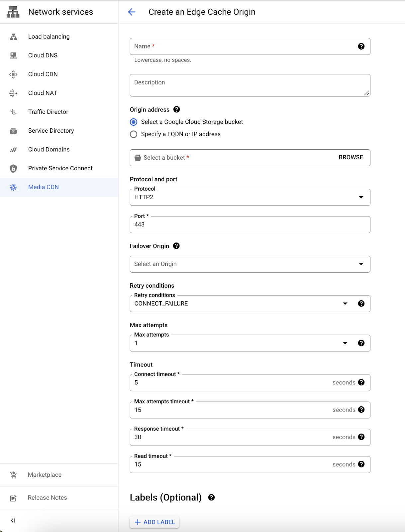Go to Cloud CDN in the sidebar
405x532 pixels.
43,74
